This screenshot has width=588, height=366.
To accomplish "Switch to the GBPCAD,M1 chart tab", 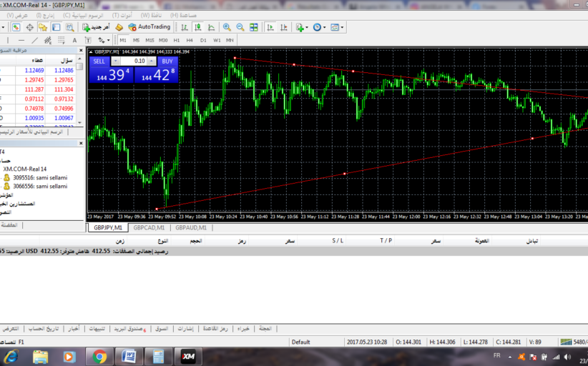I will (x=150, y=227).
